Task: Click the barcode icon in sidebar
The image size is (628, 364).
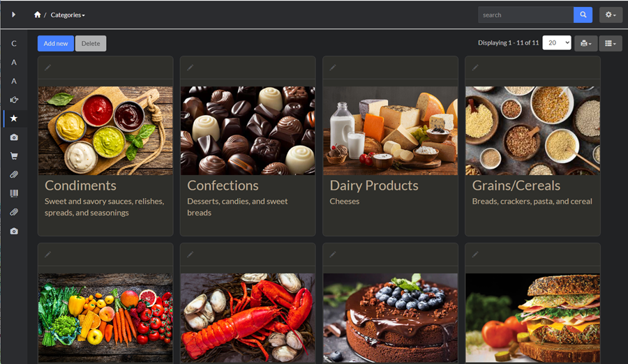Action: 14,193
